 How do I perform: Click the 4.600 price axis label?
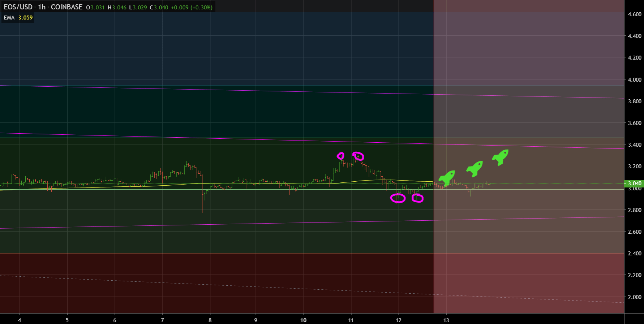pos(635,14)
